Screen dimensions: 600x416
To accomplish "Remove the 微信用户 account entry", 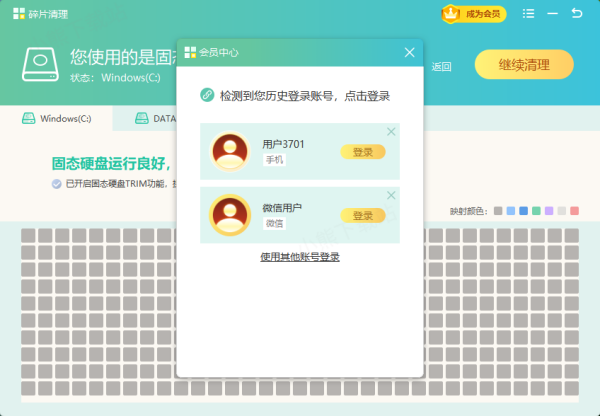I will [x=391, y=195].
